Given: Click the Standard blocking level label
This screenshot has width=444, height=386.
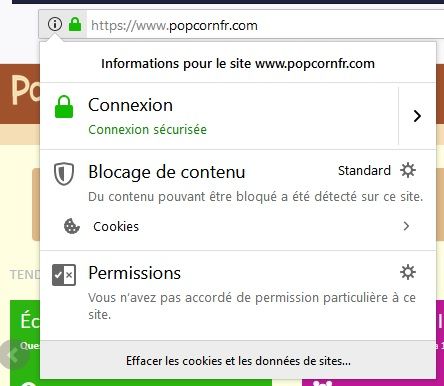Looking at the screenshot, I should [364, 170].
